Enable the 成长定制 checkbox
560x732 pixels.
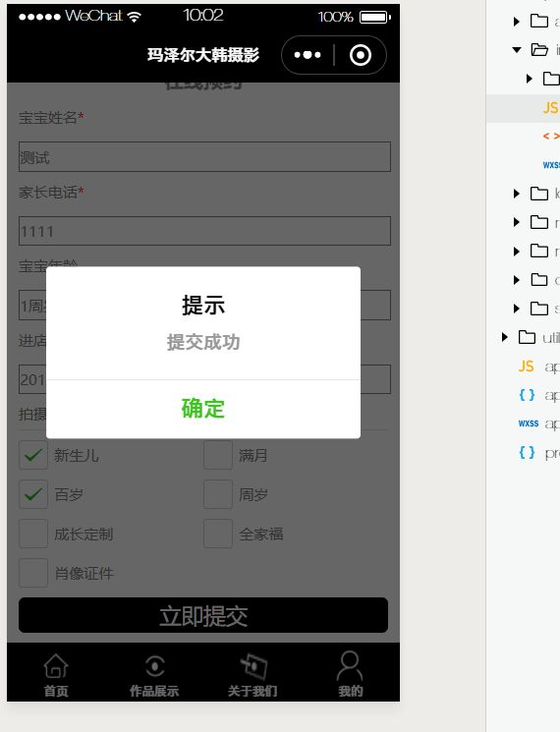tap(33, 534)
